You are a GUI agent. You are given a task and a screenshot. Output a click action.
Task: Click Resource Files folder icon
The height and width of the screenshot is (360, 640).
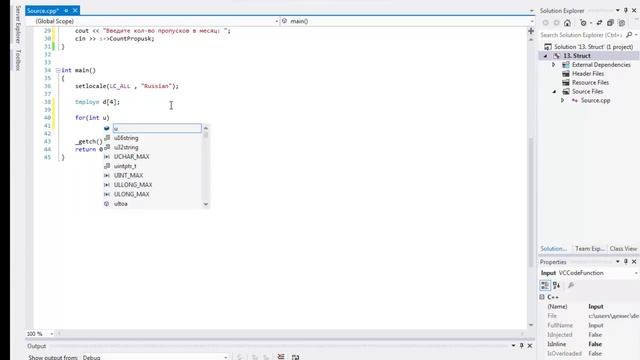click(566, 83)
